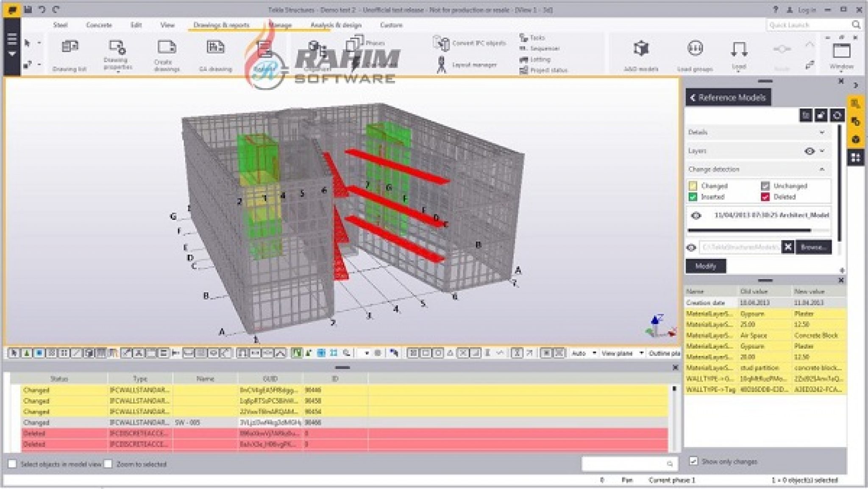Select the Load groups tool

[695, 51]
